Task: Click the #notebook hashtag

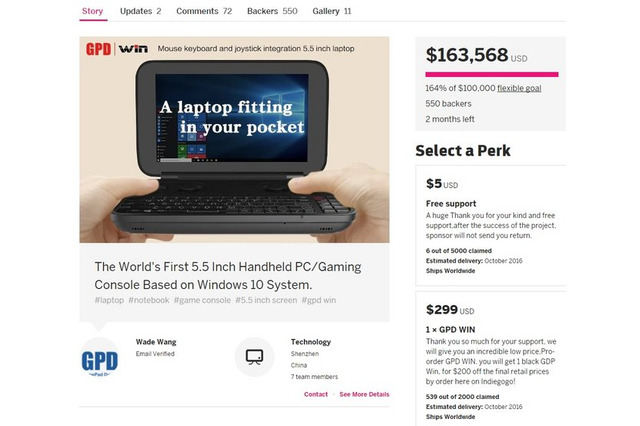Action: coord(149,300)
